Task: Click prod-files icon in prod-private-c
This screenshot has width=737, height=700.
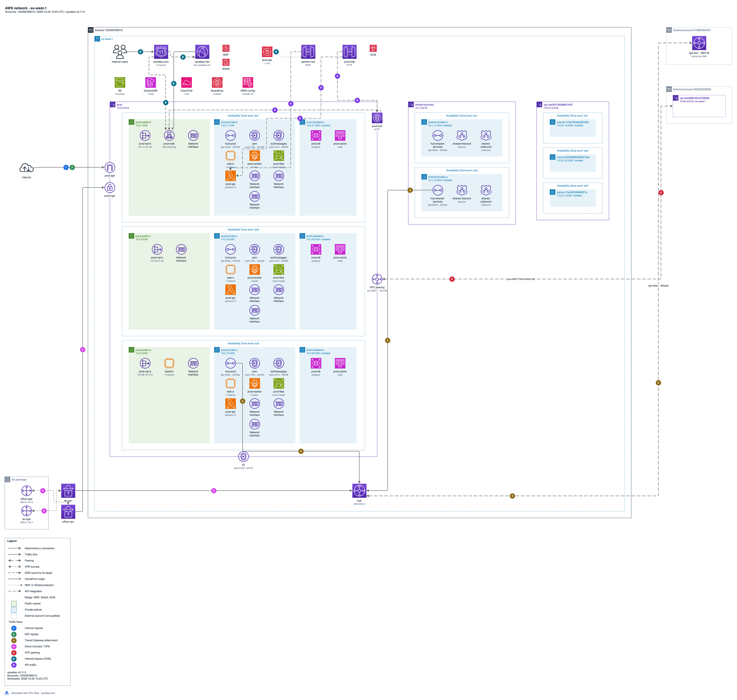Action: [x=278, y=270]
